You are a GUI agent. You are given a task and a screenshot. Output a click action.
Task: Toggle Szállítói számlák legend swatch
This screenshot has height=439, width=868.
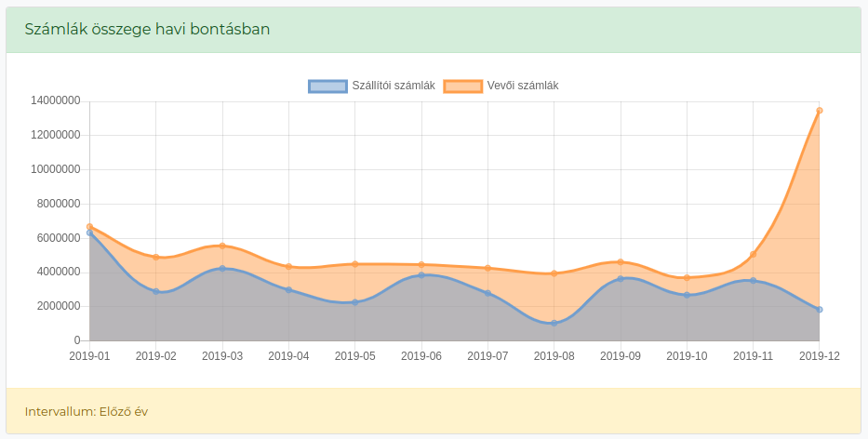coord(327,86)
